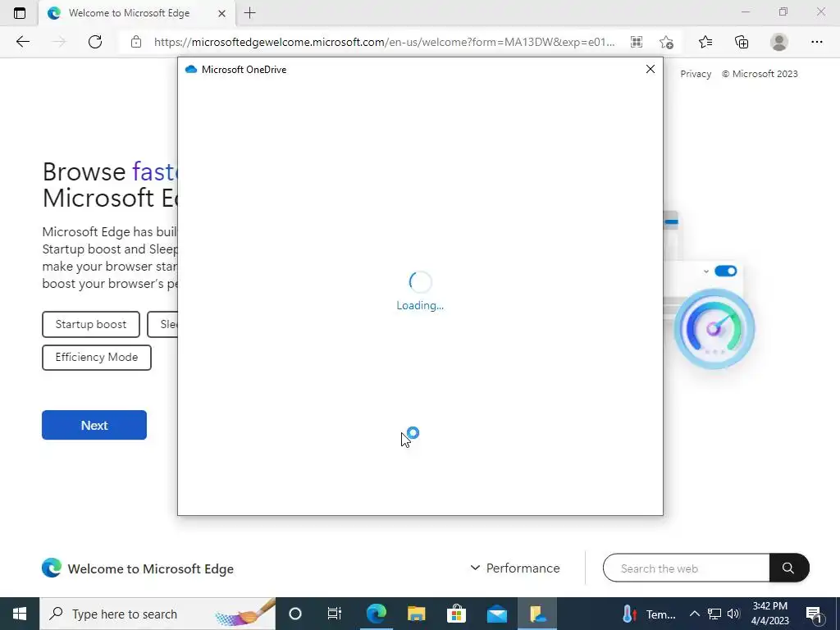Open File Explorer from the taskbar
840x630 pixels.
click(x=416, y=614)
